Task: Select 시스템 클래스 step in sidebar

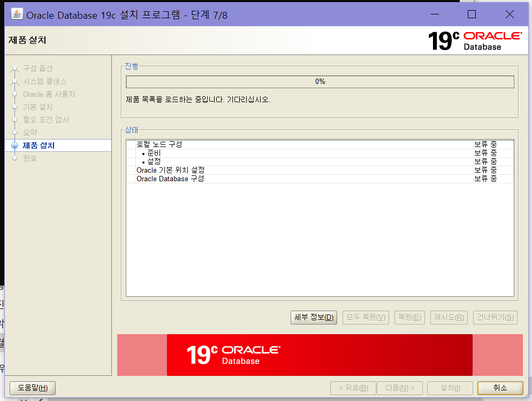Action: [x=45, y=81]
